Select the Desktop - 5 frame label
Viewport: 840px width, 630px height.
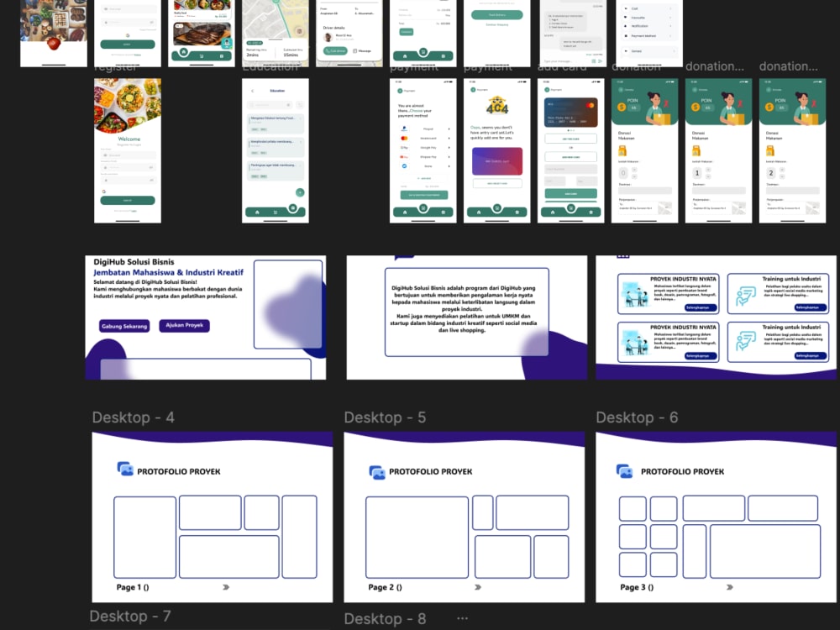pyautogui.click(x=386, y=417)
